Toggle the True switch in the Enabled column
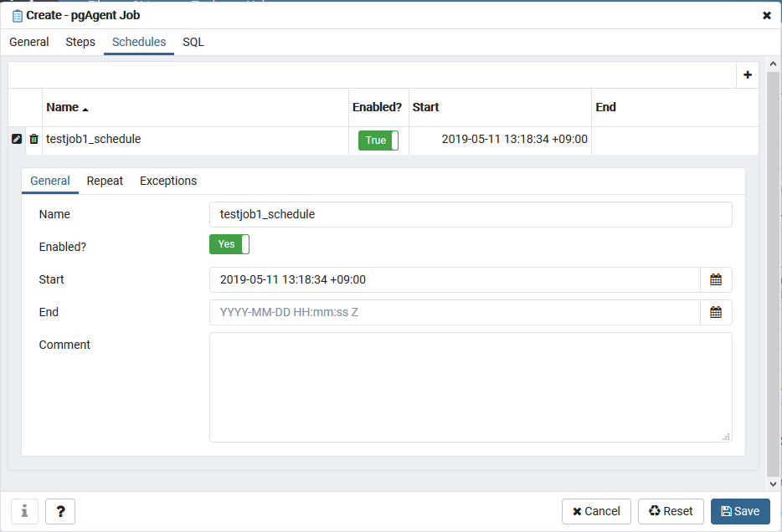782x532 pixels. coord(378,141)
